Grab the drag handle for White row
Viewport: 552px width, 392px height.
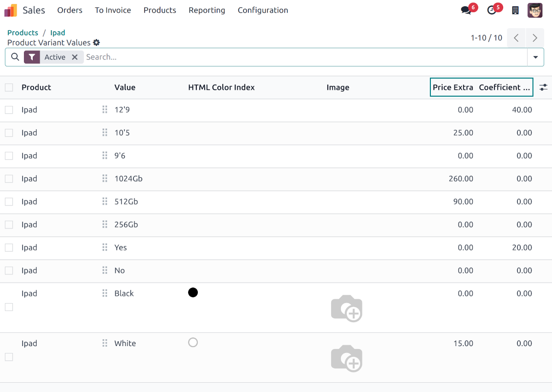click(105, 343)
